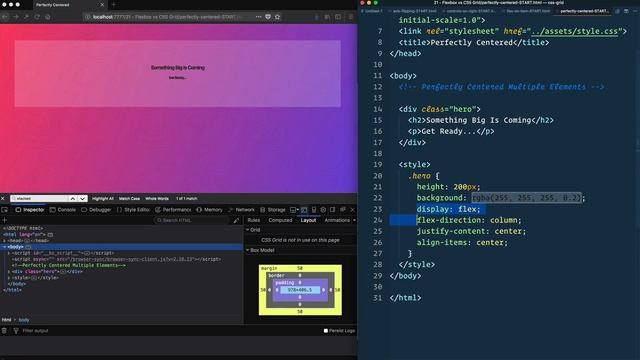Open the Style Editor devtools tab
The image size is (640, 360).
point(133,210)
